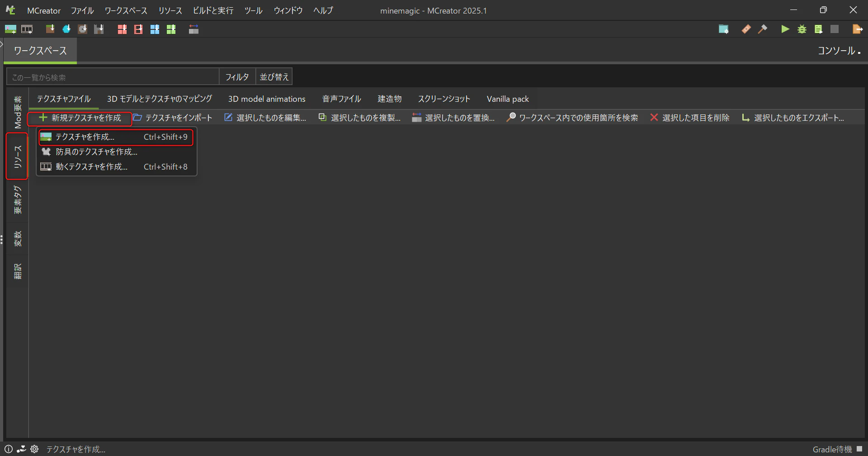Screen dimensions: 868x456
Task: Choose テクスチャを作成... from the dropdown menu
Action: (116, 137)
